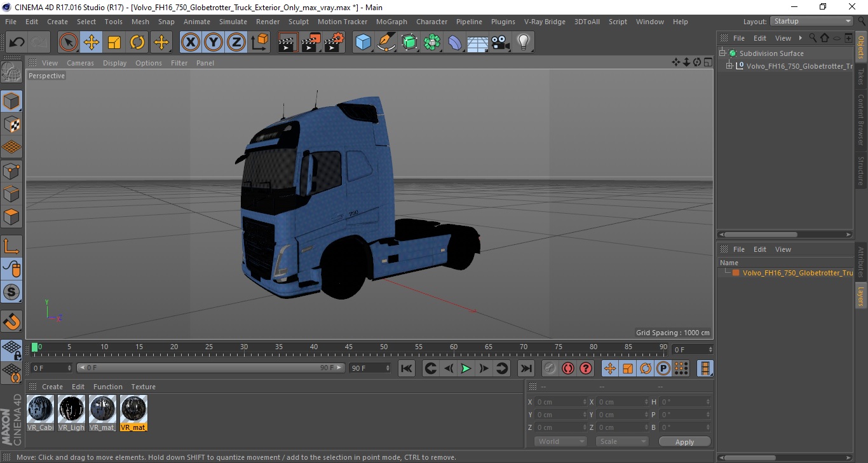Viewport: 868px width, 463px height.
Task: Toggle Enable Axis mode
Action: (x=11, y=246)
